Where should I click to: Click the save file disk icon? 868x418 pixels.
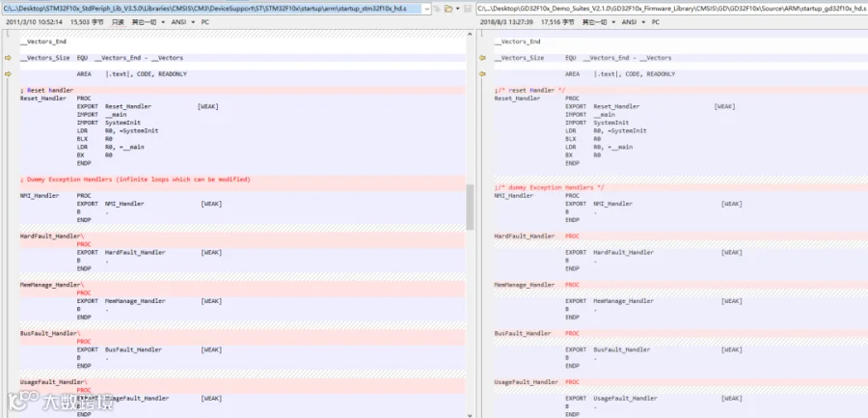pyautogui.click(x=468, y=9)
